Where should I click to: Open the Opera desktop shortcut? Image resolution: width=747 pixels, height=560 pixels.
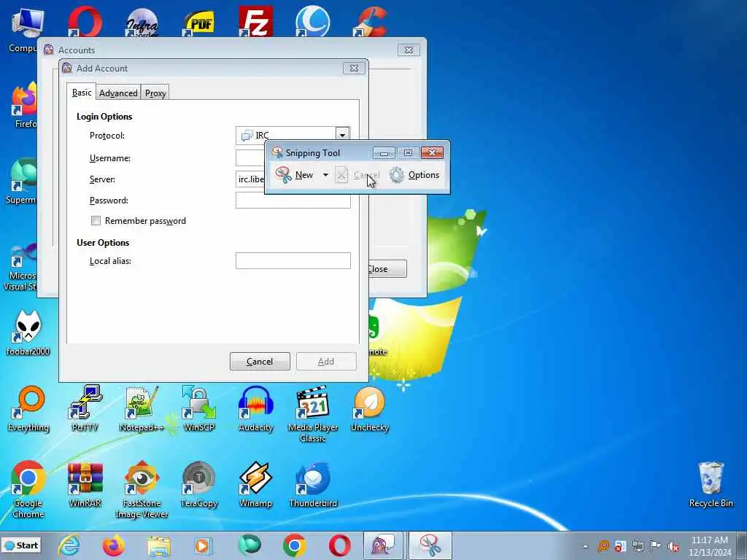coord(85,21)
